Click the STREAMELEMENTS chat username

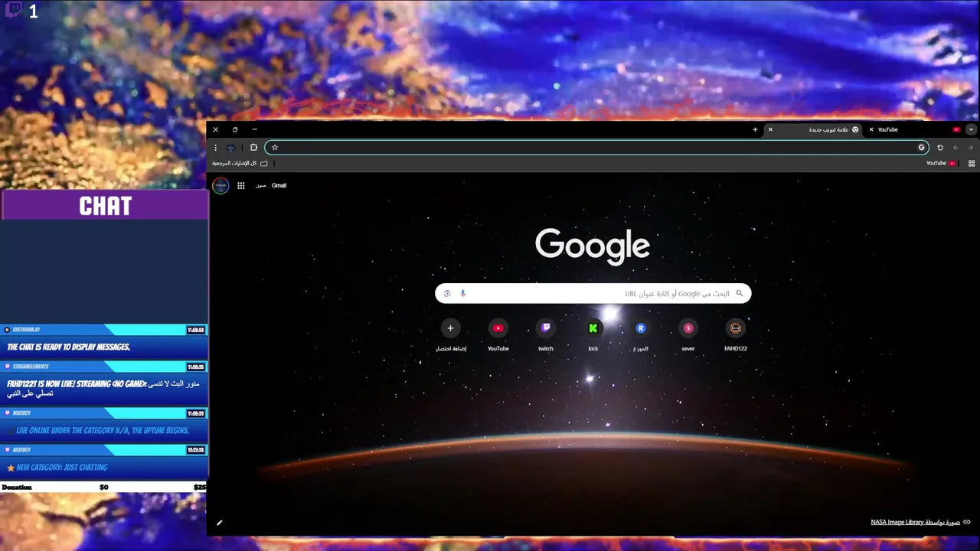click(x=31, y=367)
